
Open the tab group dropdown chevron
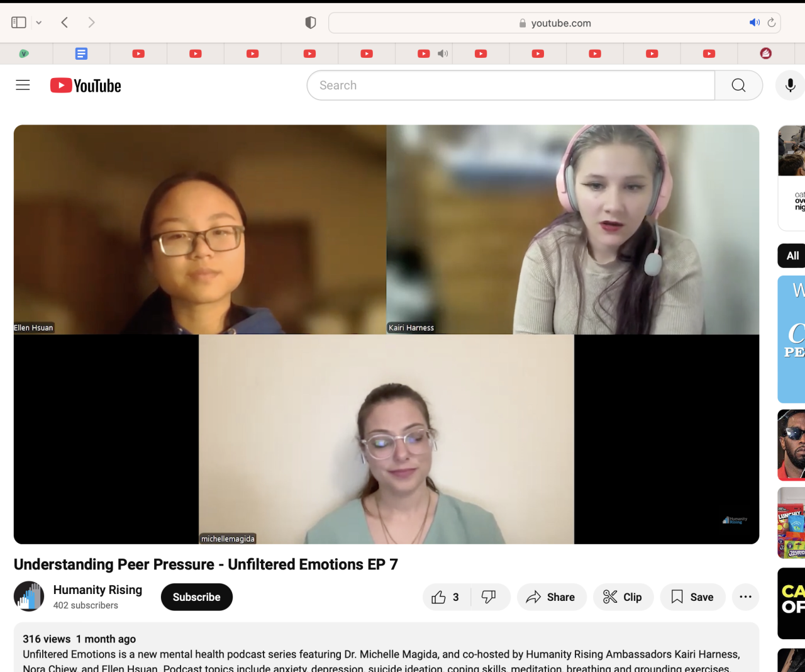pos(39,23)
